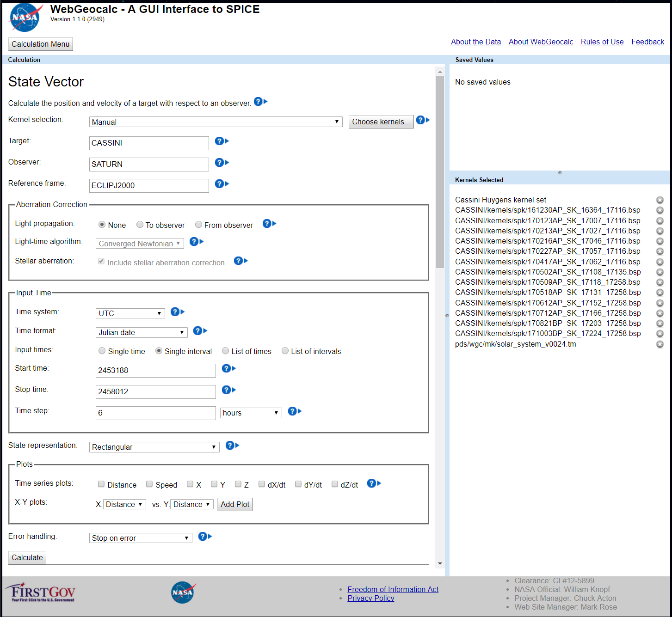Tick the dZ/dt plot checkbox
This screenshot has width=672, height=617.
(x=335, y=484)
